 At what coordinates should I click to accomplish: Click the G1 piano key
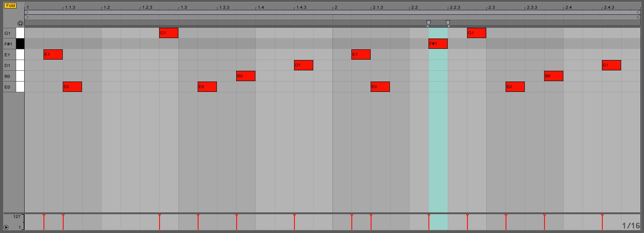click(20, 33)
